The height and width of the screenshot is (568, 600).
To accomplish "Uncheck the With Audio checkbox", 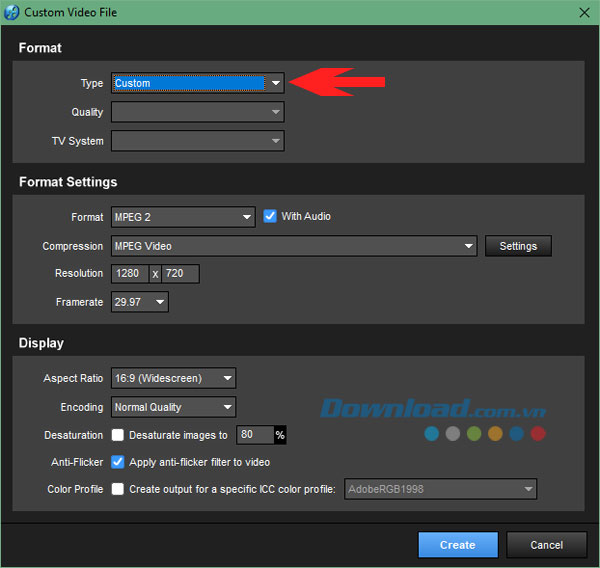I will click(x=270, y=216).
